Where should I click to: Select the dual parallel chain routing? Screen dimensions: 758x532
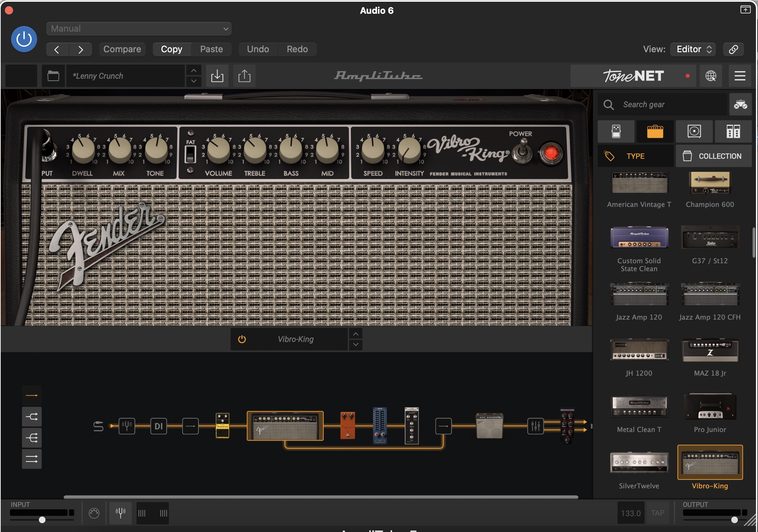(x=32, y=459)
